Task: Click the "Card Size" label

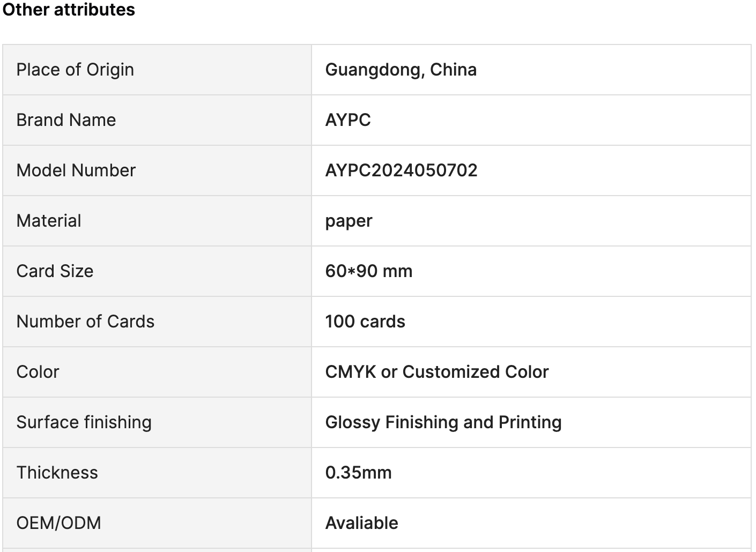Action: tap(55, 271)
